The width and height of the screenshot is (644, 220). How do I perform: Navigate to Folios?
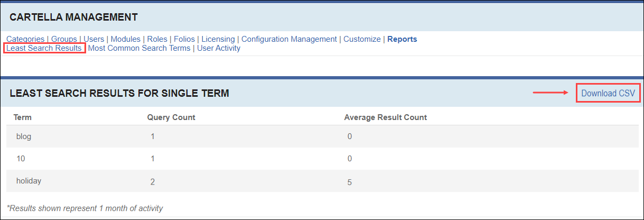tap(184, 39)
